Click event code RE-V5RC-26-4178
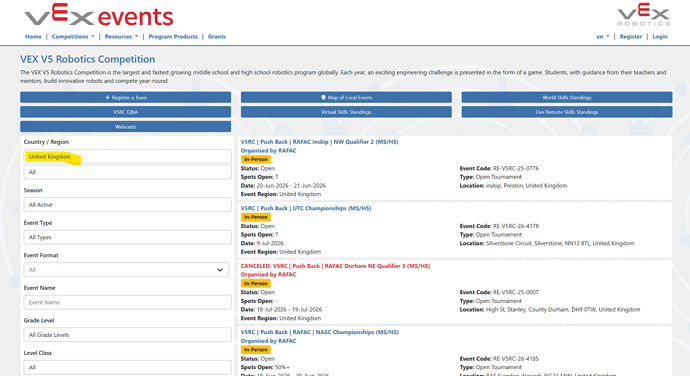Image resolution: width=690 pixels, height=376 pixels. (x=516, y=226)
